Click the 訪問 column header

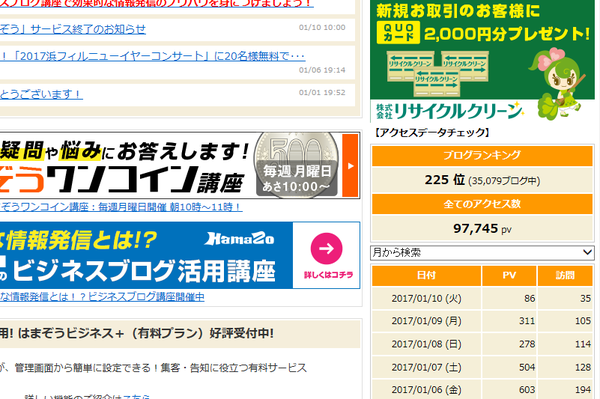[565, 275]
